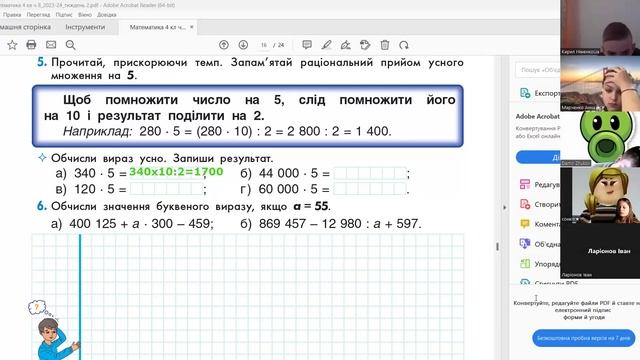Select the Математика 4 кл document tab
Screen dimensions: 640x360
pyautogui.click(x=158, y=27)
